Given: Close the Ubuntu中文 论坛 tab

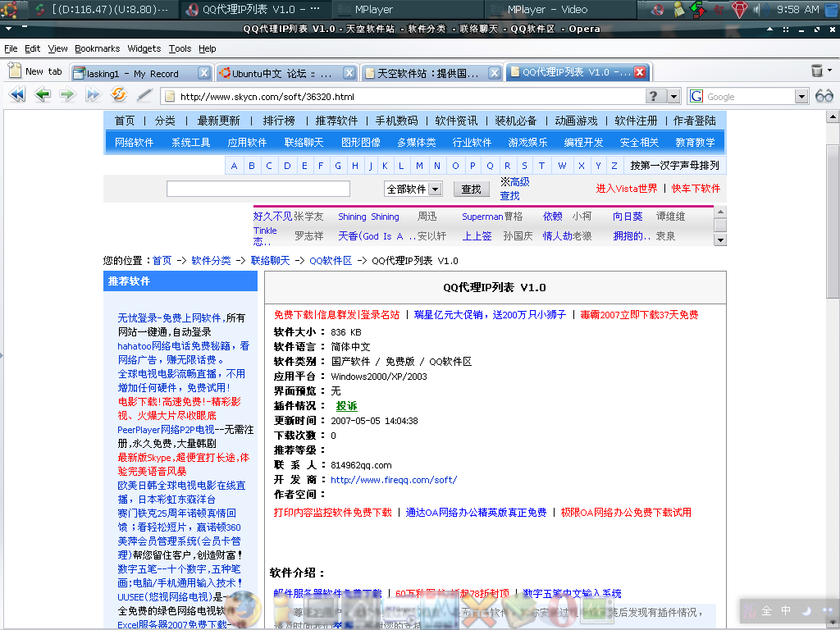Looking at the screenshot, I should point(349,73).
